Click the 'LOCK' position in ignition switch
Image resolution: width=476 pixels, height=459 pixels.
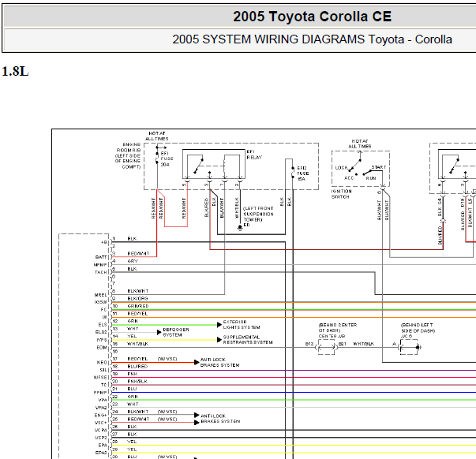tap(341, 167)
